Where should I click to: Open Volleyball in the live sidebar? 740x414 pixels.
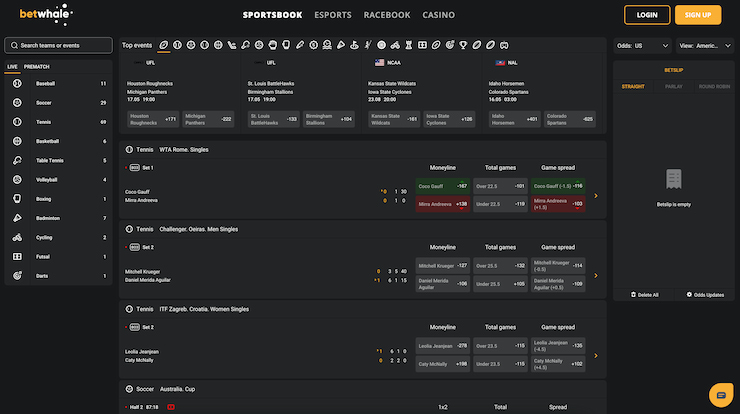59,180
